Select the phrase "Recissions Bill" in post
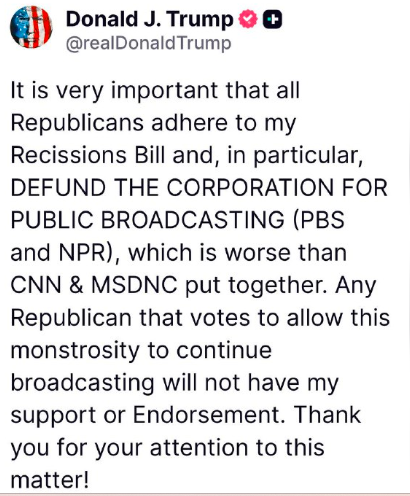Viewport: 410px width, 496px height. [x=88, y=155]
